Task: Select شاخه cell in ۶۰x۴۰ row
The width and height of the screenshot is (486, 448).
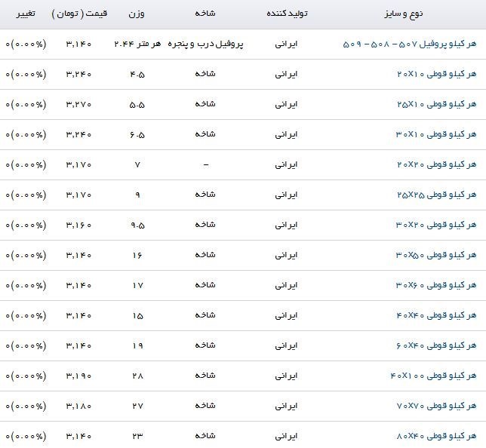Action: [x=205, y=345]
